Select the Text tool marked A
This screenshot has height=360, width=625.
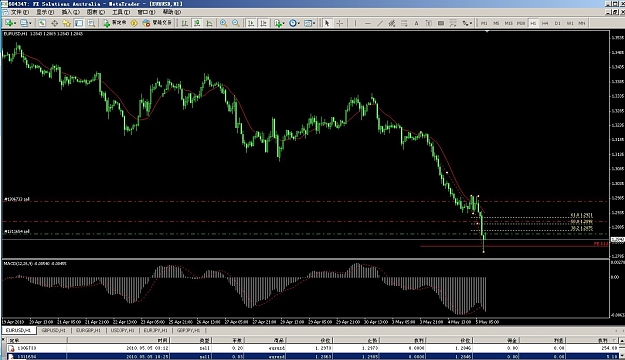417,23
